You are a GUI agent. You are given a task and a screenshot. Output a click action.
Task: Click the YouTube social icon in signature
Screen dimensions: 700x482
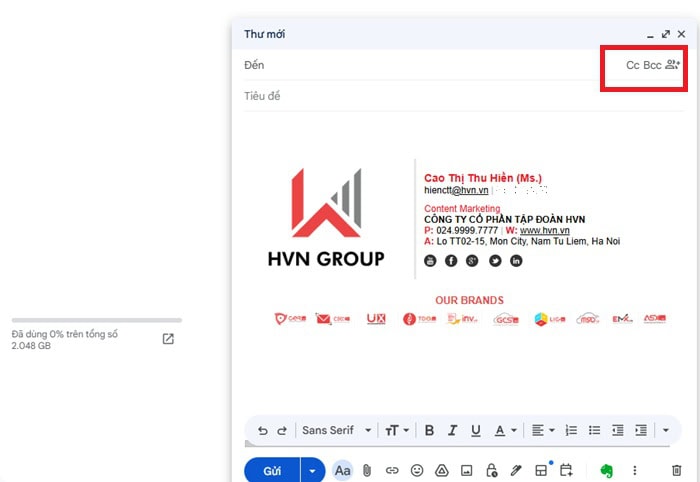click(430, 261)
